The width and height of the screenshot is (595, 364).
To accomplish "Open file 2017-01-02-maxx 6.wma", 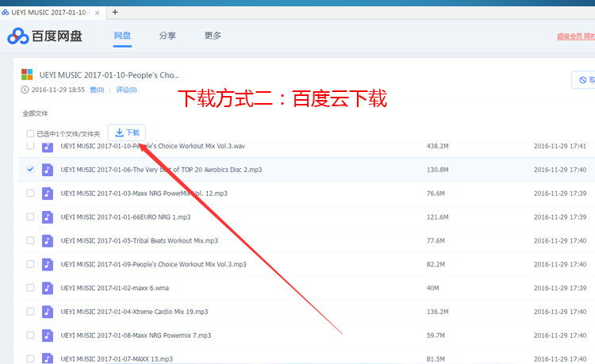I will tap(114, 288).
